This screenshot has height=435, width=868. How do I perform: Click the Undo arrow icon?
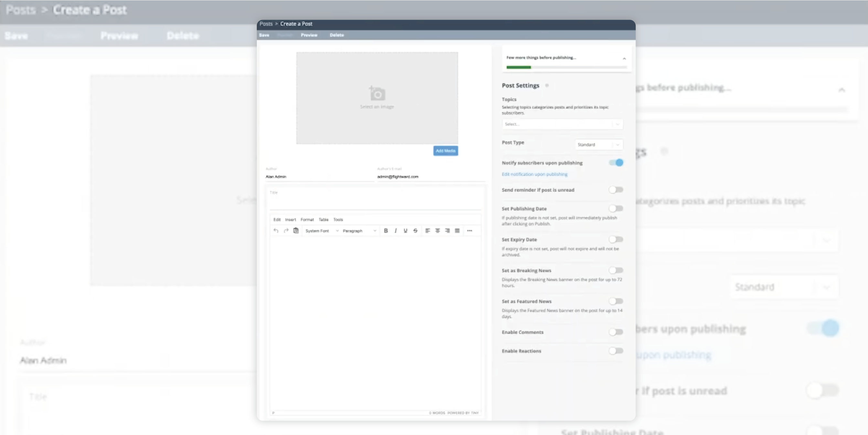pos(276,231)
